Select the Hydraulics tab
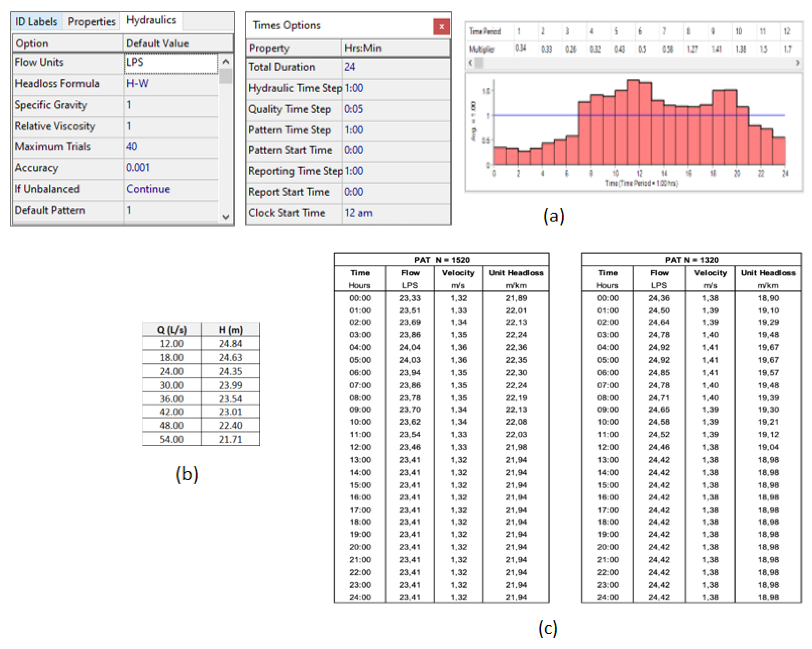Screen dimensions: 812x649 click(x=151, y=20)
